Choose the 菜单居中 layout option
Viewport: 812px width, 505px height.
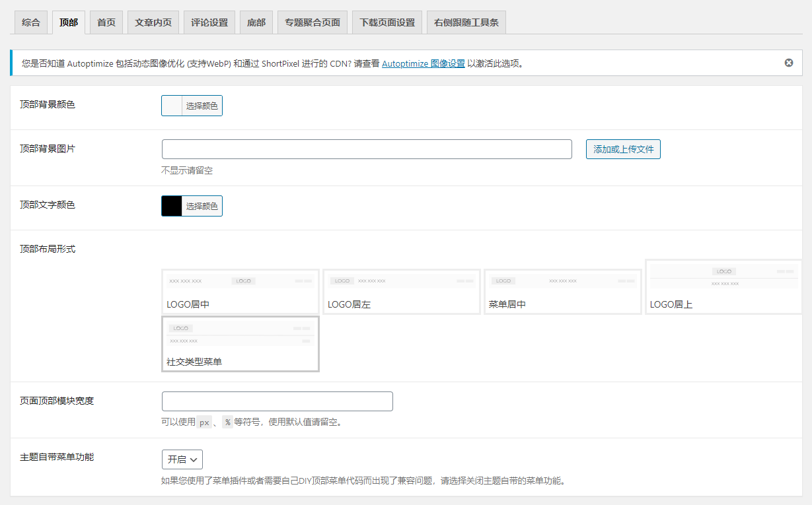pyautogui.click(x=563, y=292)
